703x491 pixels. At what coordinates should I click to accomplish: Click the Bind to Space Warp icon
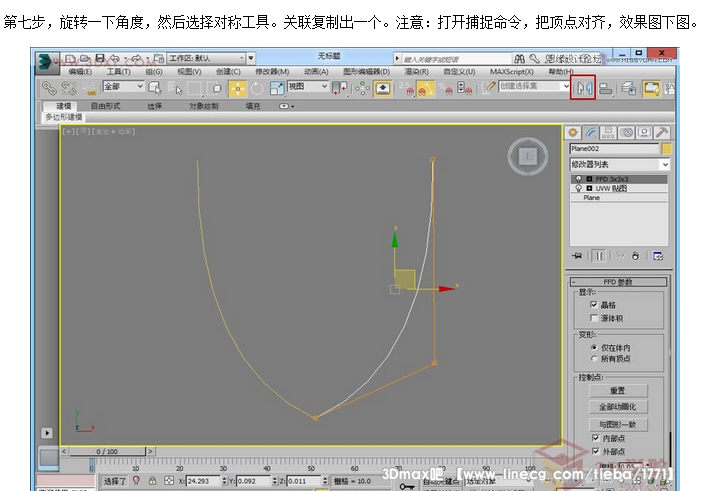[x=90, y=88]
